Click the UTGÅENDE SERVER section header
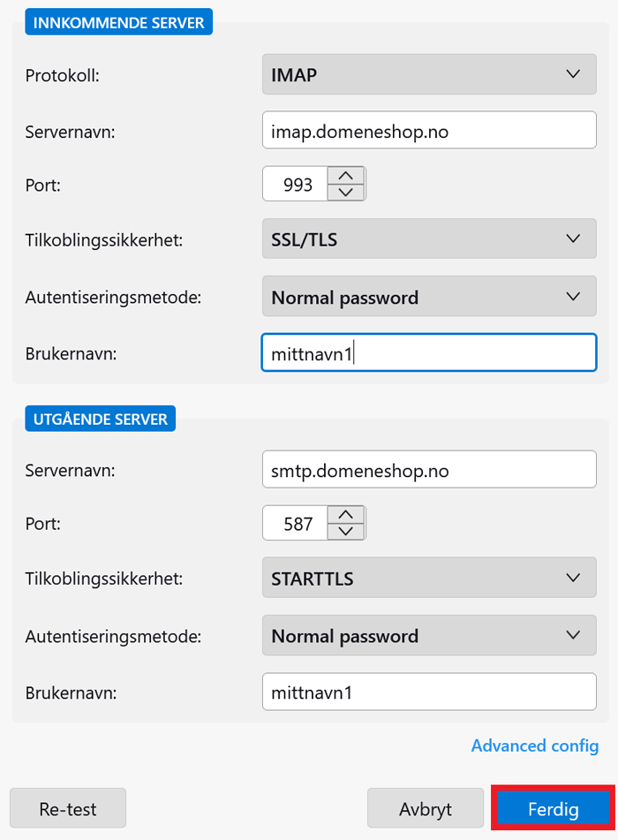618x840 pixels. click(x=101, y=419)
